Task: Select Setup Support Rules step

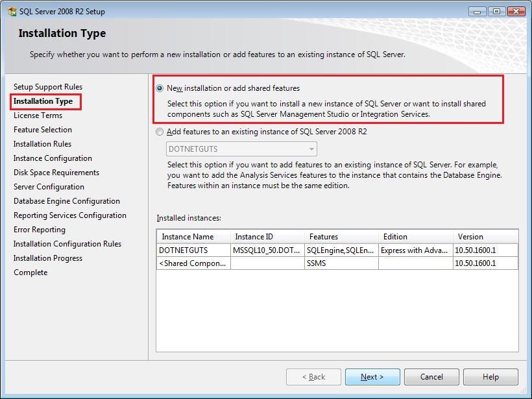Action: [x=48, y=87]
